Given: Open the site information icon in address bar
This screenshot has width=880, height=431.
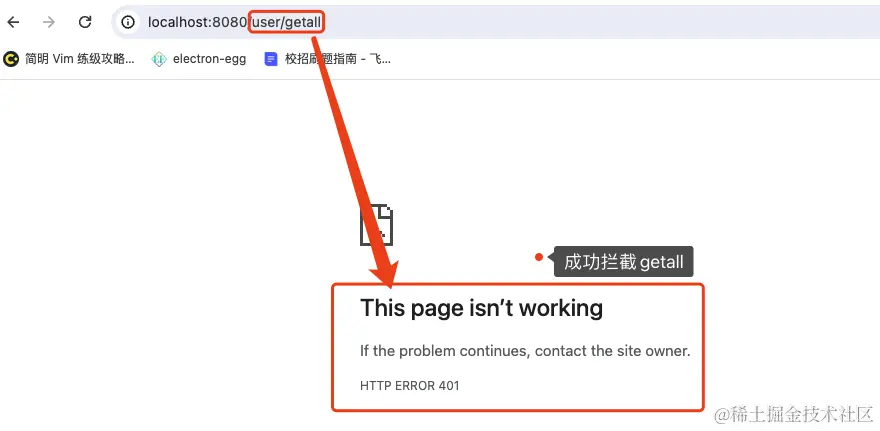Looking at the screenshot, I should click(x=129, y=22).
